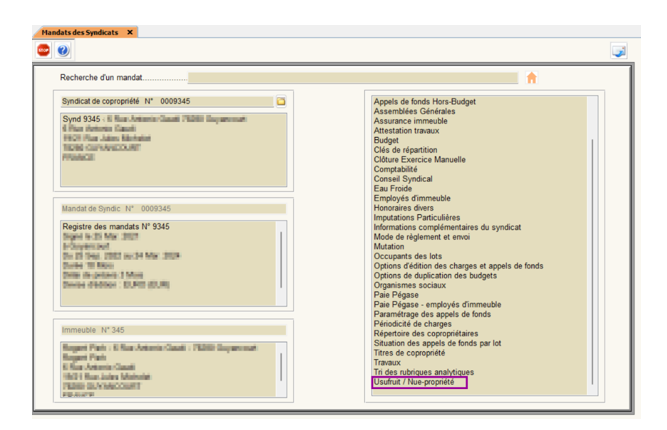Close the Mandats des Syndicats tab
The width and height of the screenshot is (667, 430).
(130, 32)
